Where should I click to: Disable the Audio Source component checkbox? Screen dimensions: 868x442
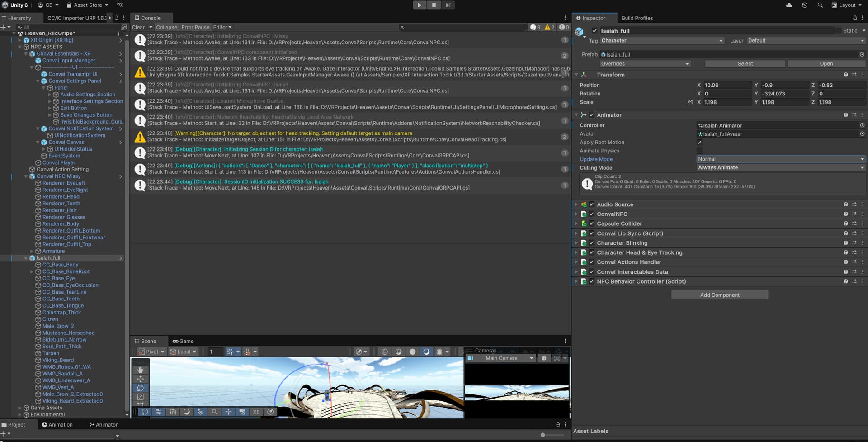[x=591, y=204]
